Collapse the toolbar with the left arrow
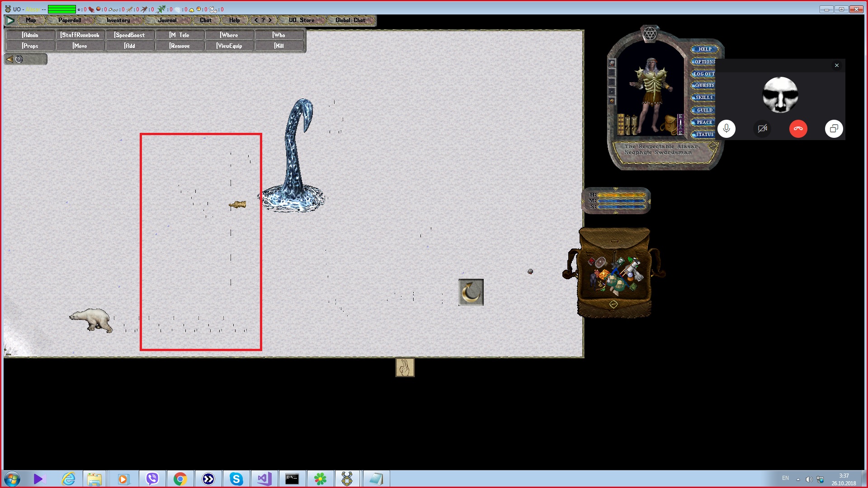868x488 pixels. pyautogui.click(x=9, y=59)
